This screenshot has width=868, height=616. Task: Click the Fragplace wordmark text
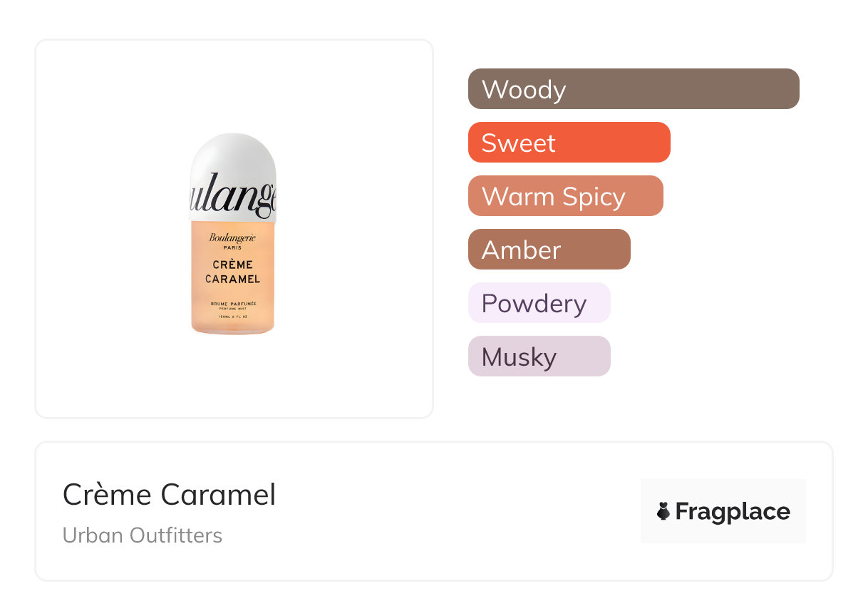point(733,512)
